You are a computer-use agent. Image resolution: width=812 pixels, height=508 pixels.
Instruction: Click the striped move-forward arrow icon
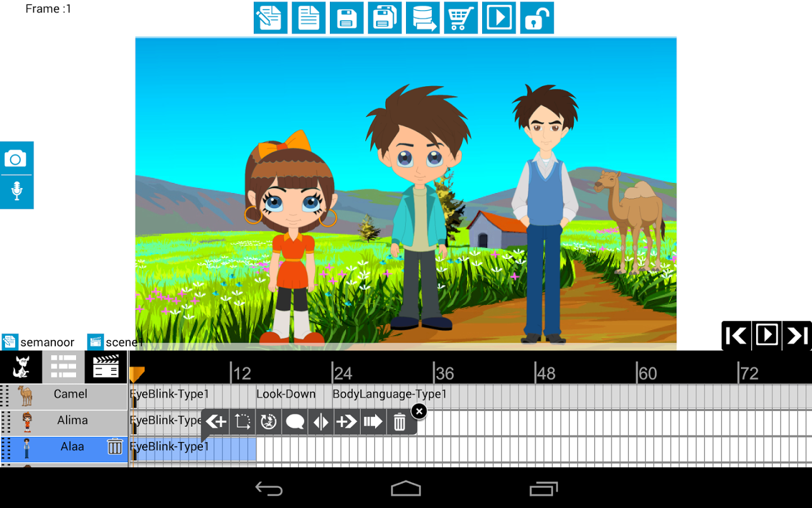click(x=373, y=422)
